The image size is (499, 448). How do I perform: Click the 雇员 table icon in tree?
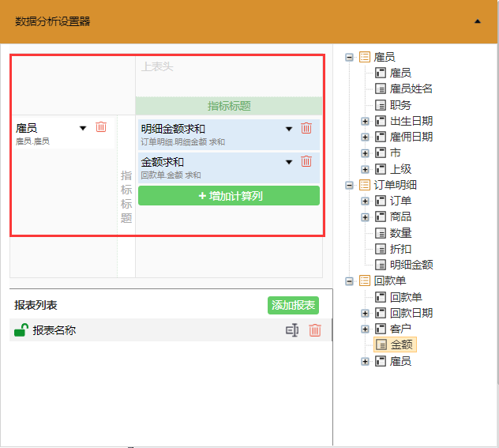(x=365, y=58)
